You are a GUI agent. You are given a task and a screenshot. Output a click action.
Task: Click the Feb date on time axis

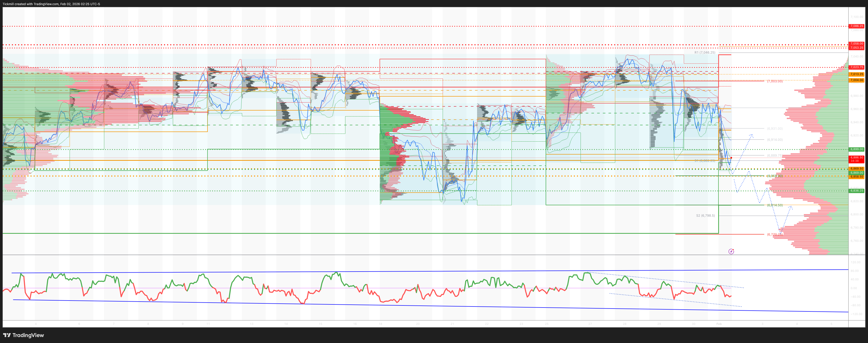[719, 324]
